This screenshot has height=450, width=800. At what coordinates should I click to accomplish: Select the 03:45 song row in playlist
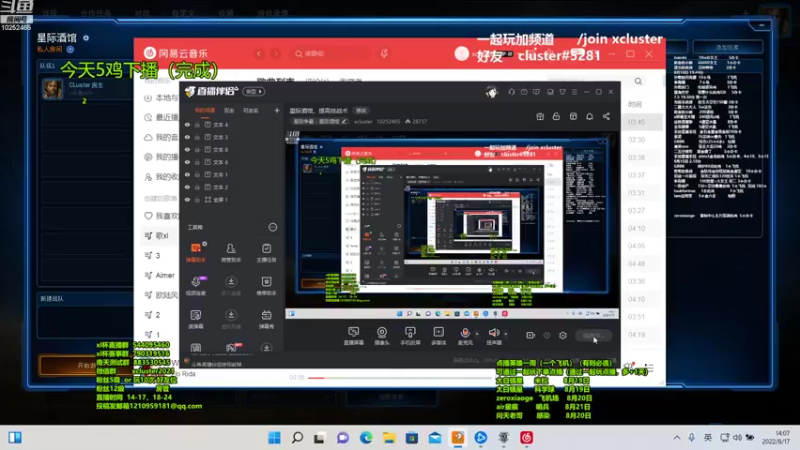click(642, 122)
